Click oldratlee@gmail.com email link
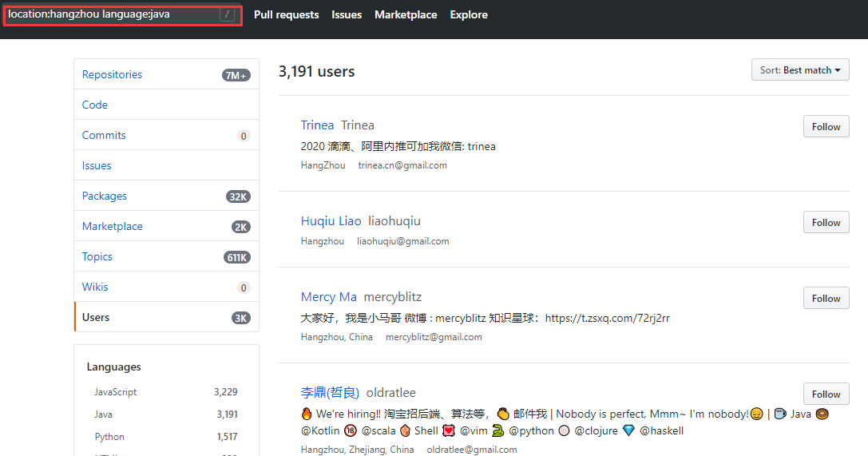This screenshot has height=456, width=868. [472, 450]
